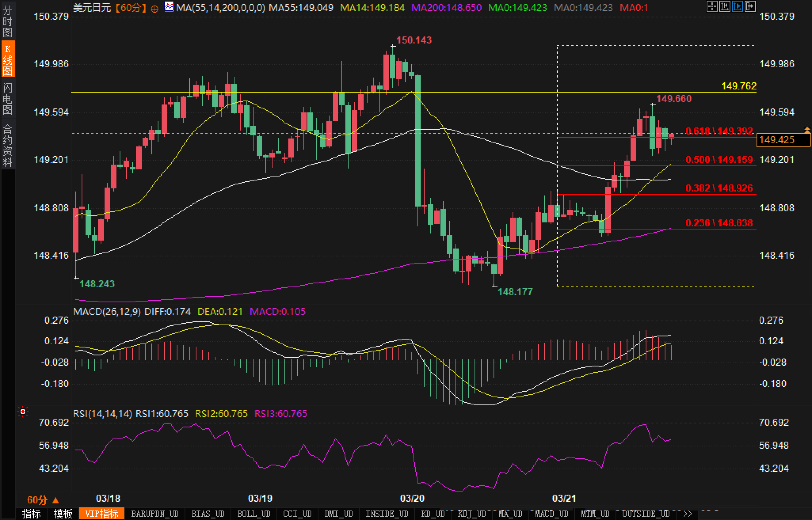This screenshot has width=812, height=520.
Task: Click the green MA0:149.423 label
Action: tap(517, 8)
